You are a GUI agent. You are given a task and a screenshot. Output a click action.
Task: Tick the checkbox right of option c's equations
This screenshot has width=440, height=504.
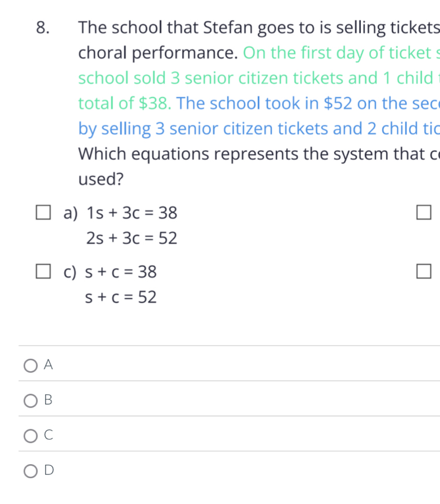423,271
